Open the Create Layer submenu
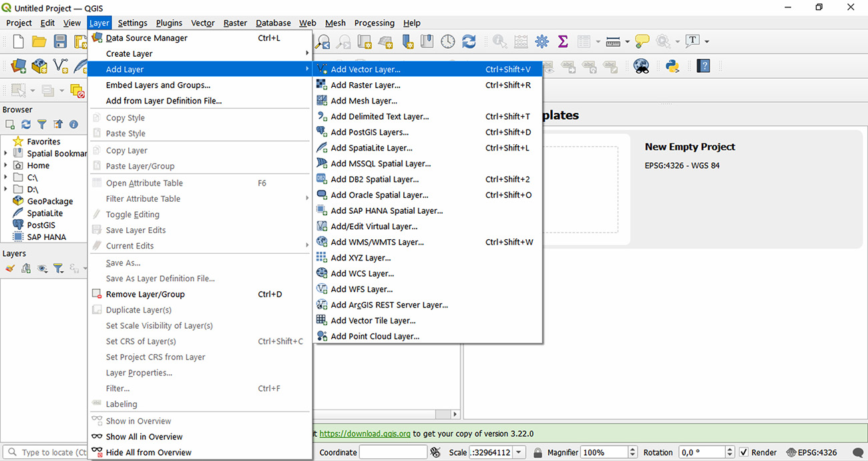The width and height of the screenshot is (868, 461). coord(200,53)
